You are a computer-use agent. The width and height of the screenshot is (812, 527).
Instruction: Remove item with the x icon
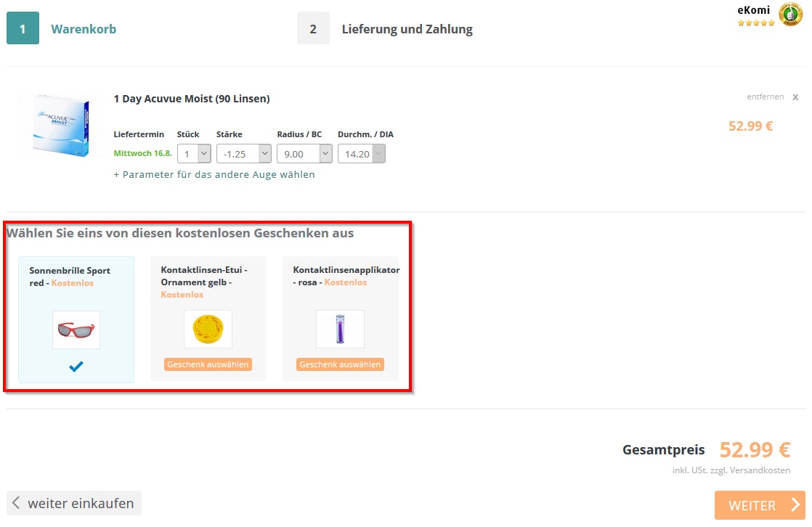point(795,97)
